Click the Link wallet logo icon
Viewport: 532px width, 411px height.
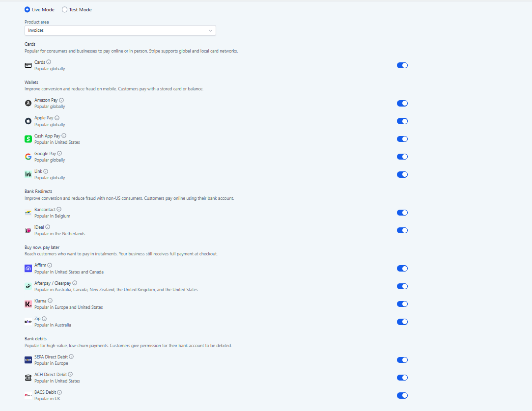(x=28, y=174)
